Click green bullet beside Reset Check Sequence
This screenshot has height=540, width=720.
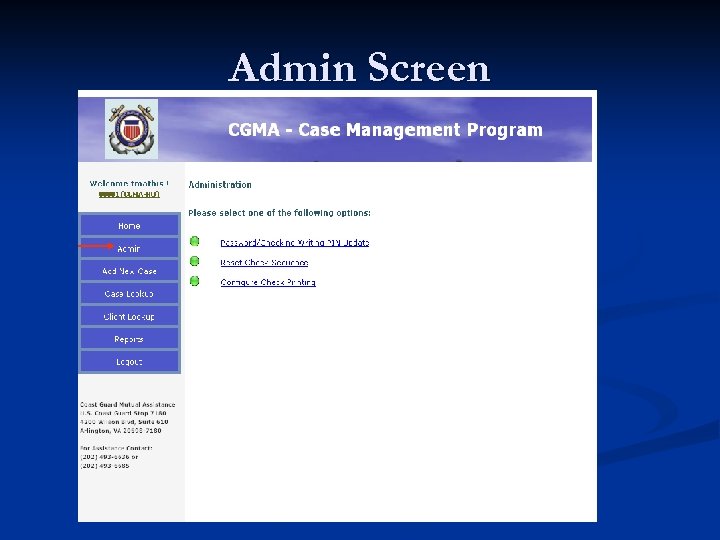coord(195,261)
